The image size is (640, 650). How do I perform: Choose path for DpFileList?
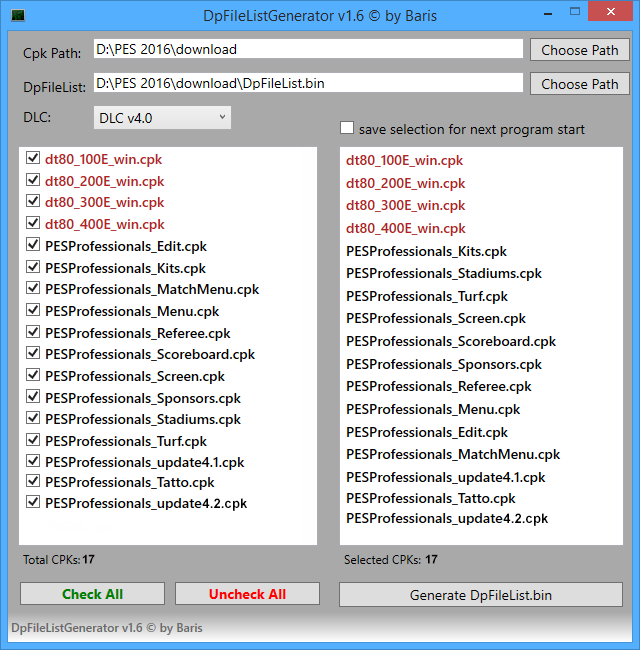(x=579, y=84)
